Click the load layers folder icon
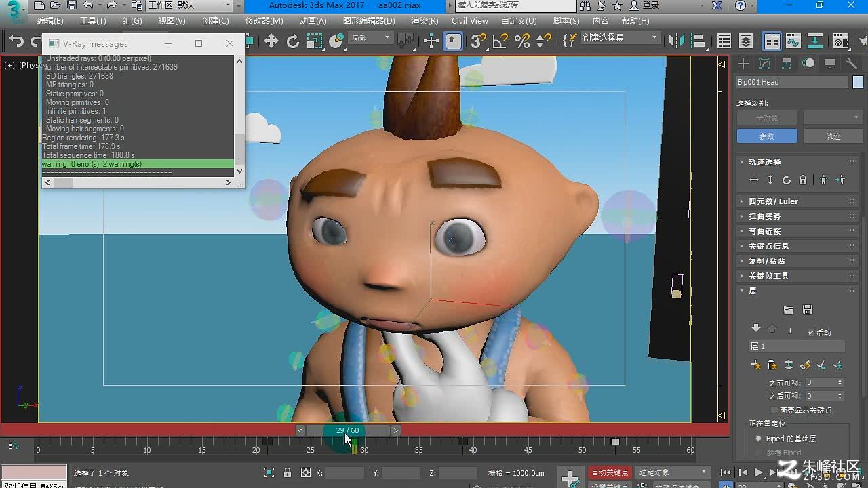The width and height of the screenshot is (868, 488). point(788,310)
